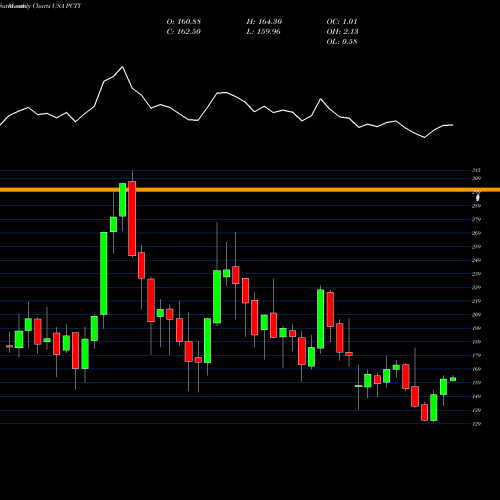Click the 159 price axis label
500x500 pixels.
pyautogui.click(x=476, y=383)
